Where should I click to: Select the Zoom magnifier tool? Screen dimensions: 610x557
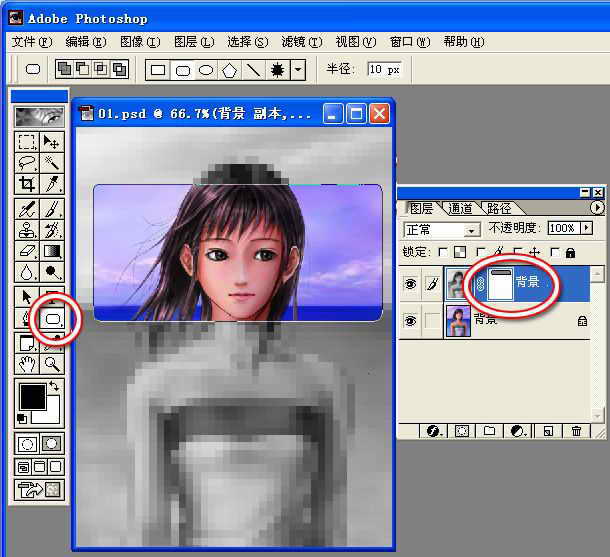click(x=52, y=363)
